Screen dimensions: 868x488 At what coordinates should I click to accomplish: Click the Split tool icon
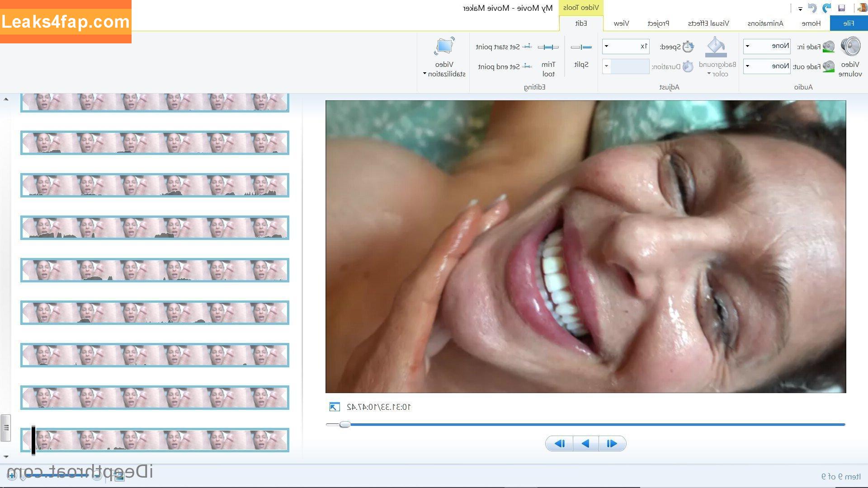[581, 47]
